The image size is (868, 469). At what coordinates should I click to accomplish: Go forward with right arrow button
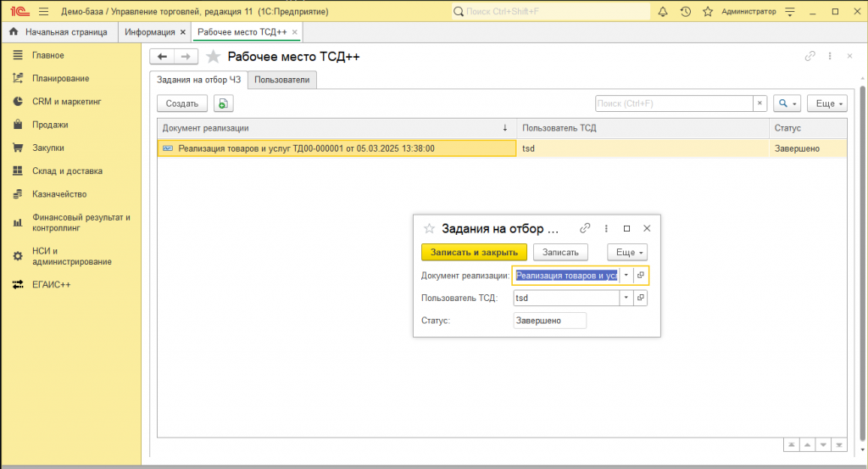186,57
